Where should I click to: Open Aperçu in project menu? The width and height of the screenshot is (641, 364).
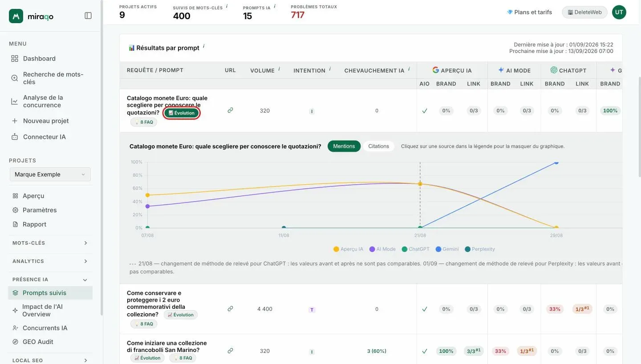pos(28,196)
